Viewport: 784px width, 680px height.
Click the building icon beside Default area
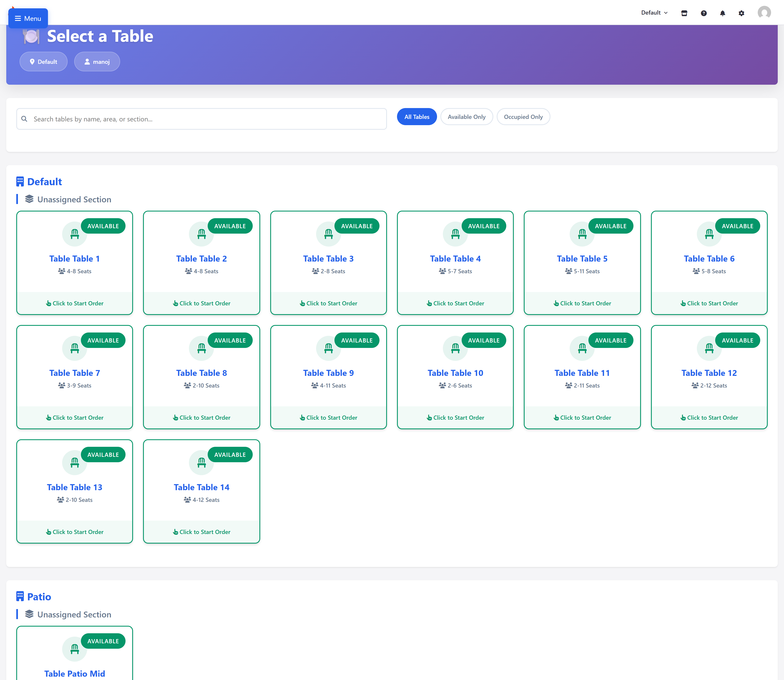20,181
